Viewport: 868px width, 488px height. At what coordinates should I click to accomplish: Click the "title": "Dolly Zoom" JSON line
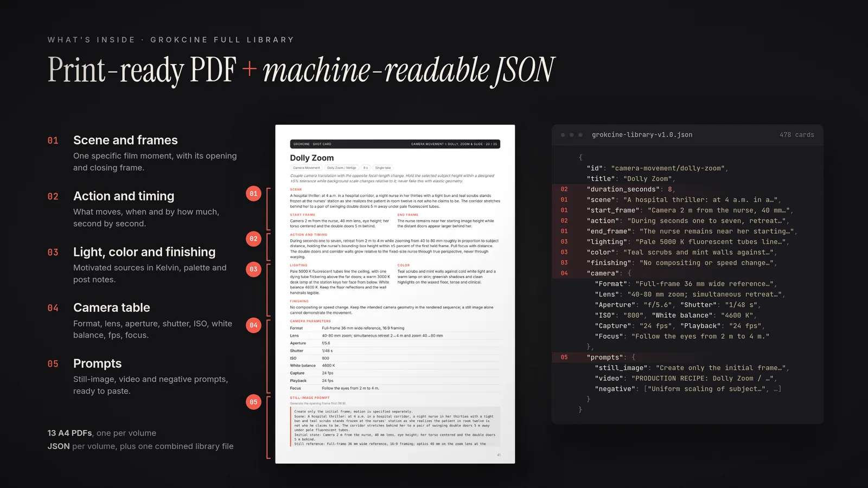pyautogui.click(x=631, y=178)
